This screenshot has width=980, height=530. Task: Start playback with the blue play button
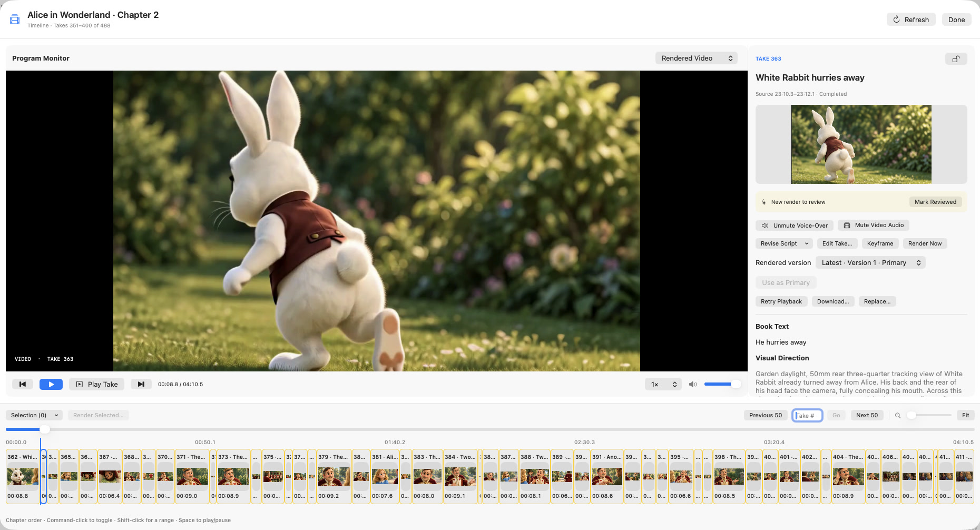(51, 385)
